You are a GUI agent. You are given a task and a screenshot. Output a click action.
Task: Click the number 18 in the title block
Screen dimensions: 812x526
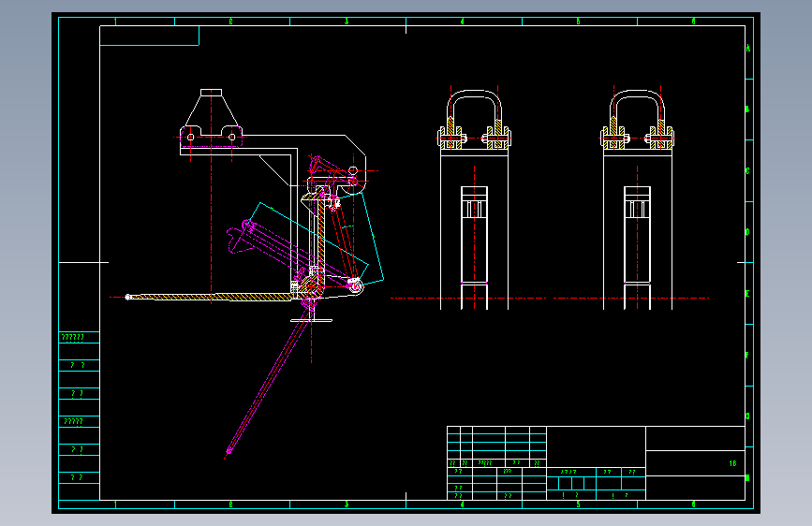coord(732,463)
